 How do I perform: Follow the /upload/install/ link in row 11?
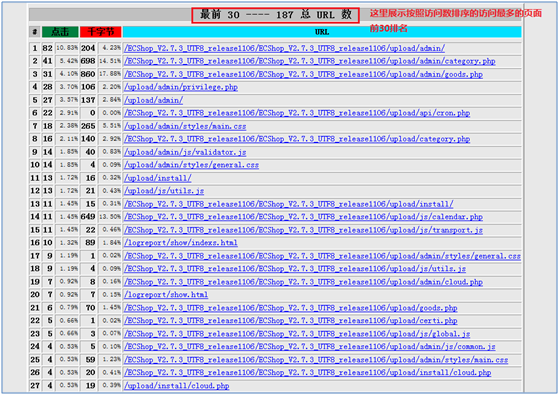point(158,178)
